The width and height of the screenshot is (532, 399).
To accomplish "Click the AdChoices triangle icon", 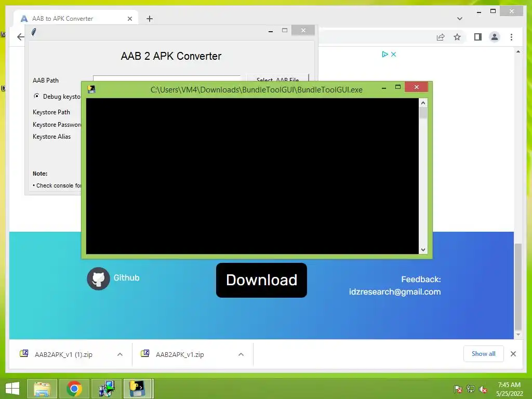I will click(385, 54).
